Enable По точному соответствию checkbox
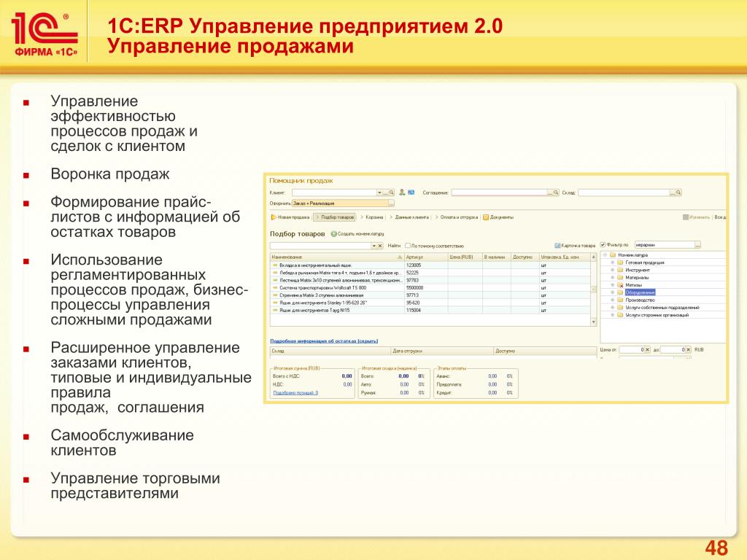The height and width of the screenshot is (560, 747). click(x=408, y=246)
